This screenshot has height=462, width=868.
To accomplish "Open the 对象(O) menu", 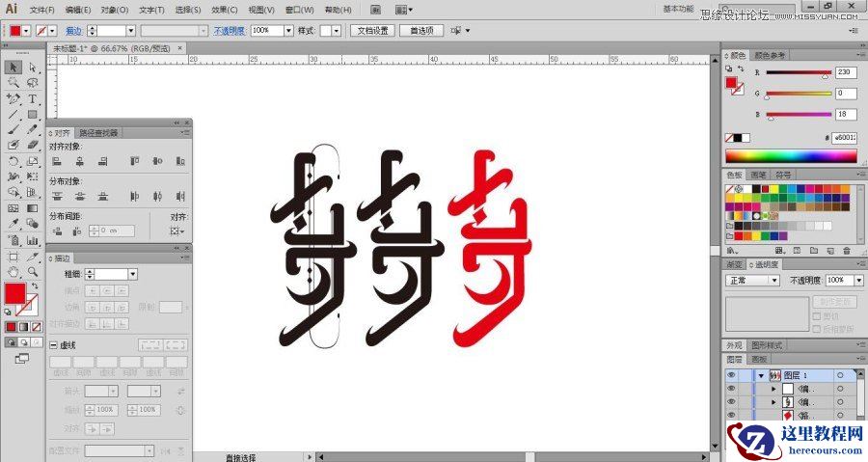I will tap(115, 10).
